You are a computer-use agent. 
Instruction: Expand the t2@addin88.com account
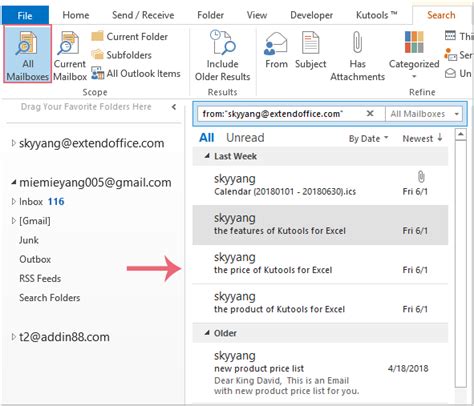click(13, 337)
